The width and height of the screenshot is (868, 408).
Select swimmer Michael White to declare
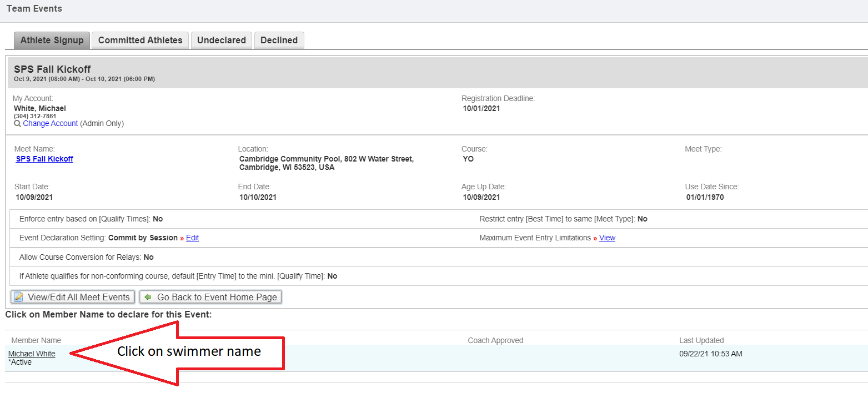pos(32,354)
